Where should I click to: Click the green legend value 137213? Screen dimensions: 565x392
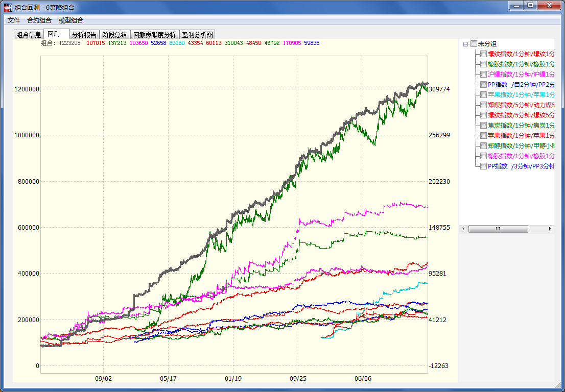[117, 43]
